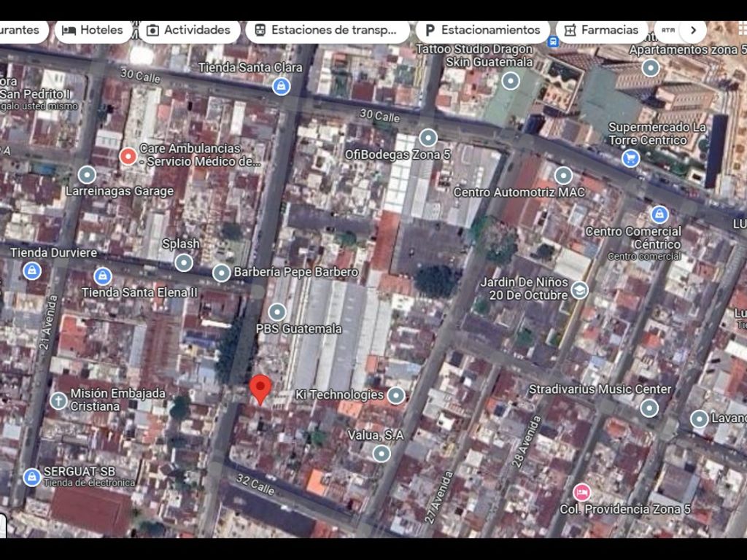Click the "Care Ambulancias" label
747x560 pixels.
point(200,155)
